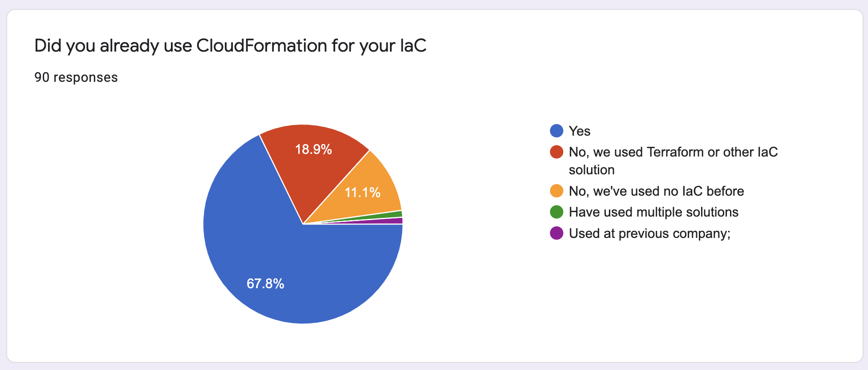The image size is (868, 370).
Task: Click the CloudFormation question title
Action: coord(230,46)
